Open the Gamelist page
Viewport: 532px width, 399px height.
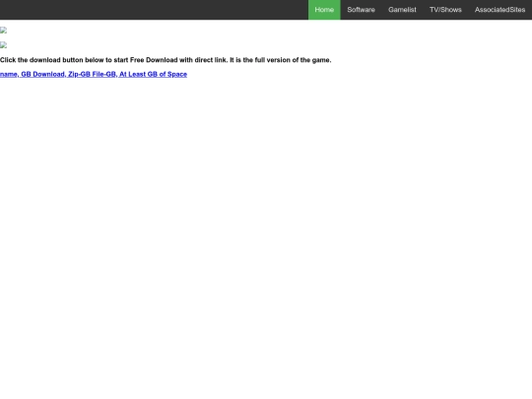pyautogui.click(x=402, y=10)
